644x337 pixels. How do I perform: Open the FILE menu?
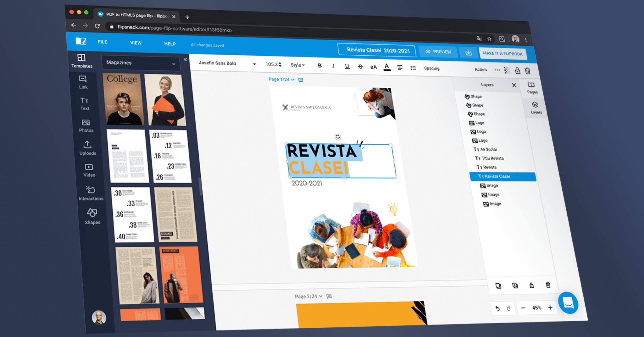point(103,42)
